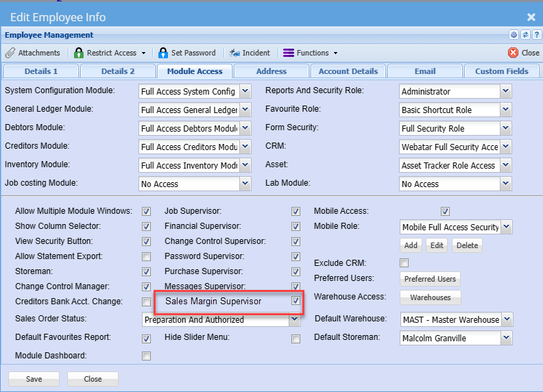Open Creditors Module dropdown
The image size is (543, 392).
(x=245, y=147)
